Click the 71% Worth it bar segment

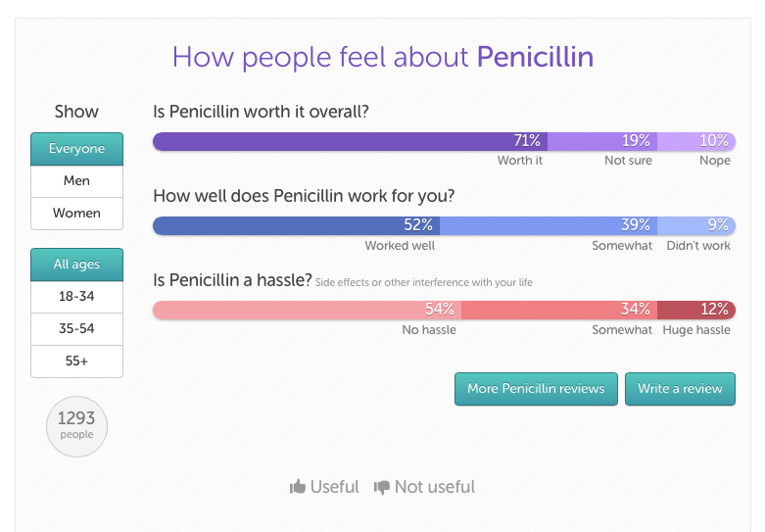tap(350, 141)
